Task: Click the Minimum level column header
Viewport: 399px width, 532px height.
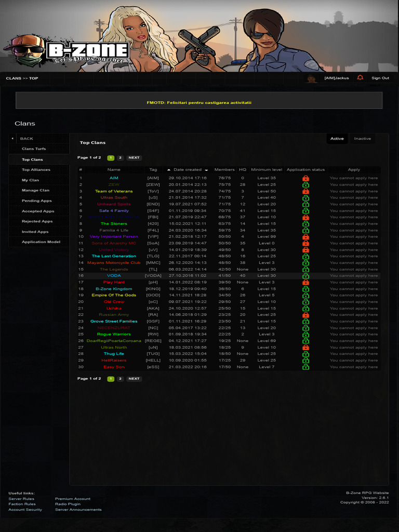Action: [267, 170]
